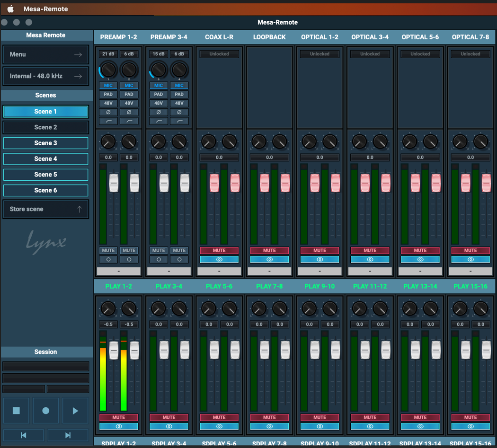Toggle stereo link on PLAY 15-16 channel
This screenshot has width=497, height=448.
pyautogui.click(x=470, y=426)
